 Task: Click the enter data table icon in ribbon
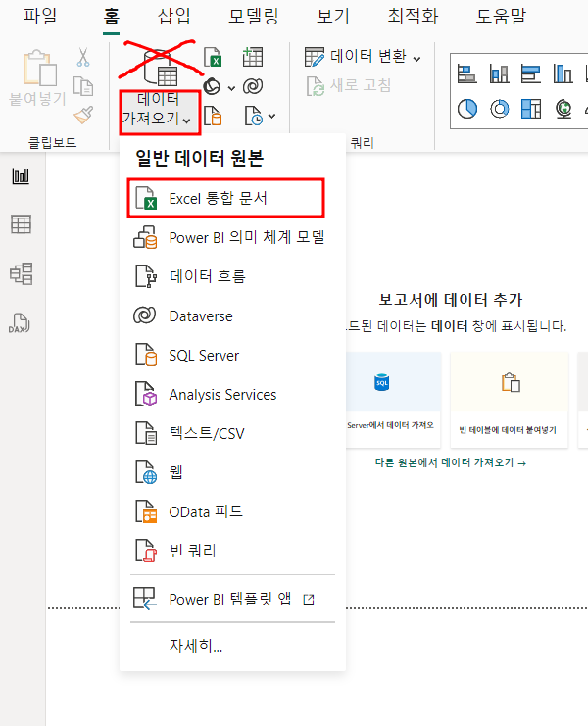tap(253, 57)
